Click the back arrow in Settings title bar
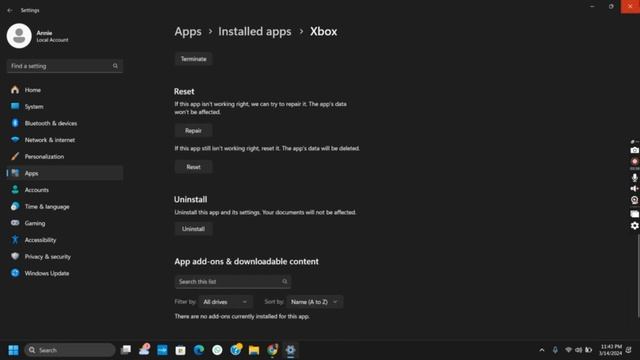The height and width of the screenshot is (360, 640). 10,10
